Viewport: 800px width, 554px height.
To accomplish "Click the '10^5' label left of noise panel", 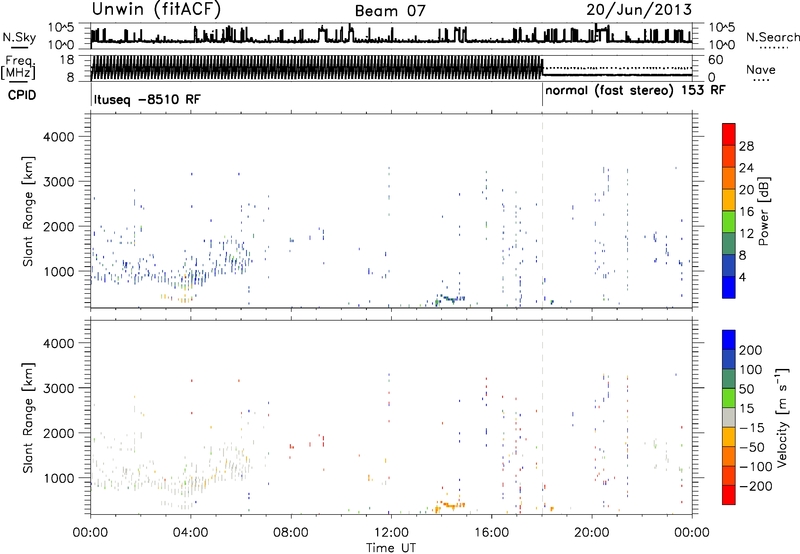I will (61, 27).
